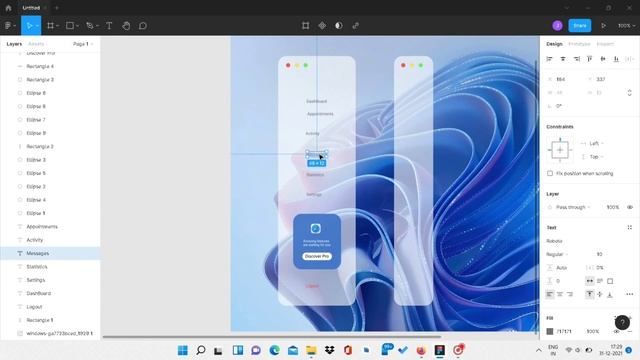Switch to the Design tab
640x360 pixels.
(x=554, y=44)
